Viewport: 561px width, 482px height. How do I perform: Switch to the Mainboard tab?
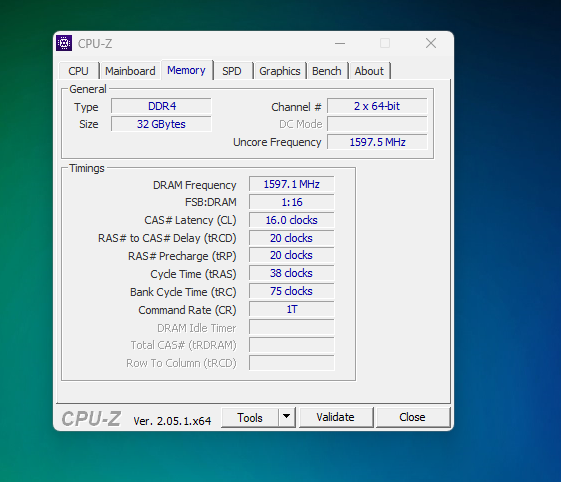[x=130, y=71]
